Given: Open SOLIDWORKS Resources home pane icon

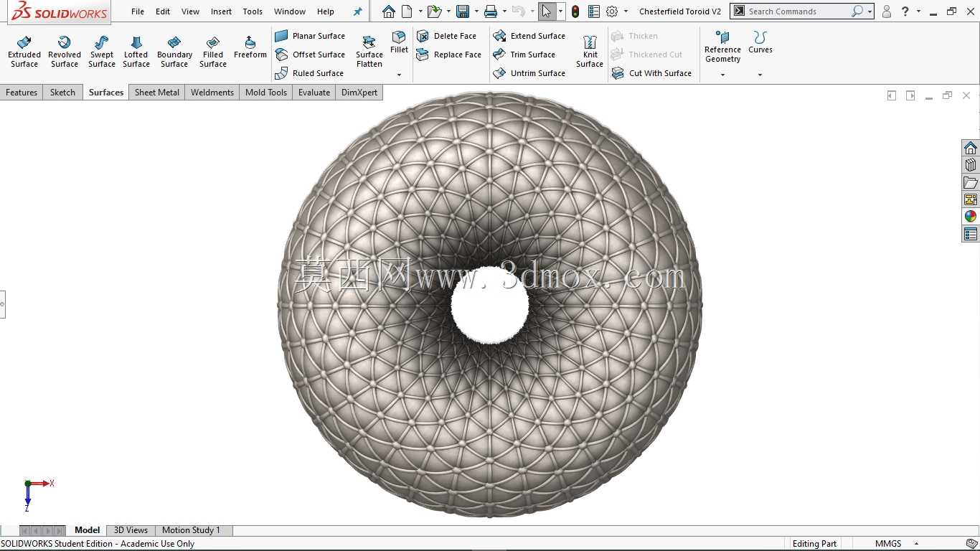Looking at the screenshot, I should pyautogui.click(x=971, y=148).
